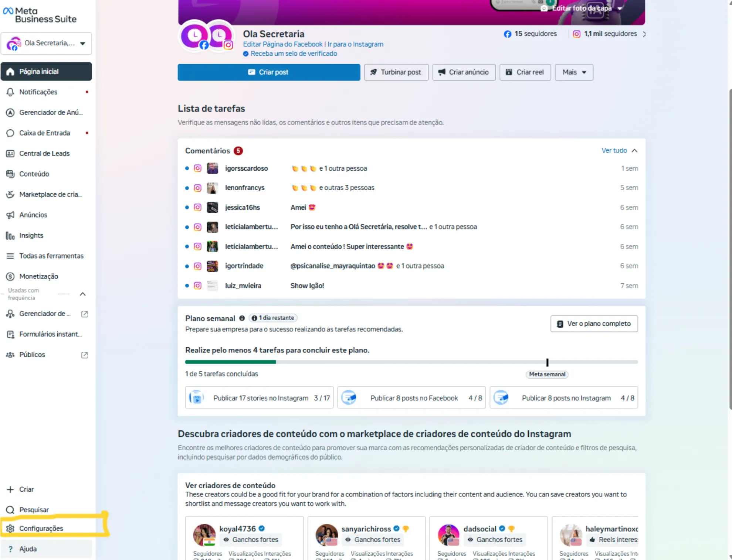The image size is (732, 560).
Task: Select the Publicar 17 stories no Instagram task
Action: pyautogui.click(x=259, y=398)
